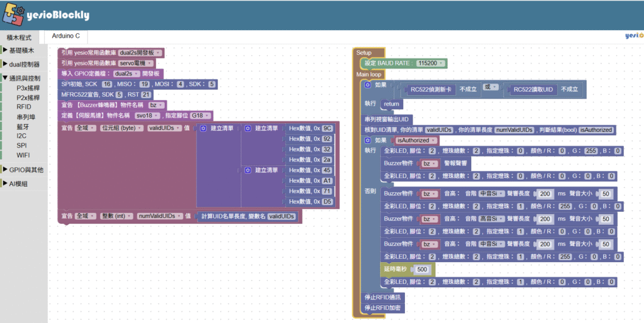Edit the Hex value A1 field
This screenshot has width=644, height=323.
pos(327,180)
